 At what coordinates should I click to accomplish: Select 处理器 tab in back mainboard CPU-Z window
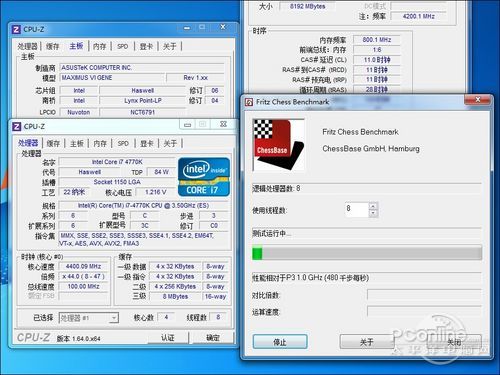pos(28,46)
